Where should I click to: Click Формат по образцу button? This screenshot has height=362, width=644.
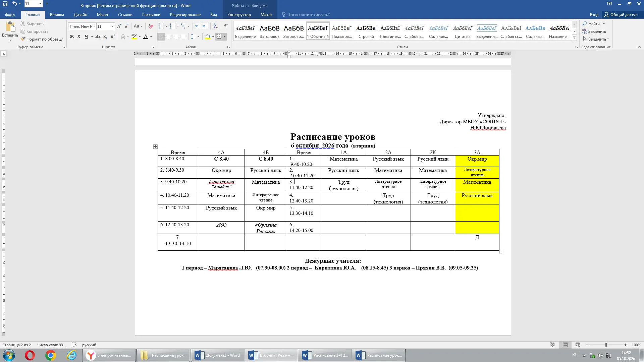click(x=42, y=39)
